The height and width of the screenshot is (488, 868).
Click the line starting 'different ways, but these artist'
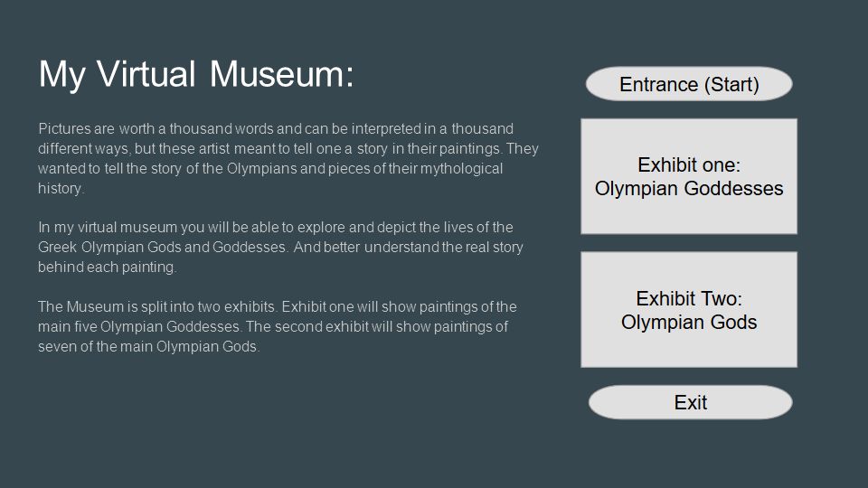(288, 149)
